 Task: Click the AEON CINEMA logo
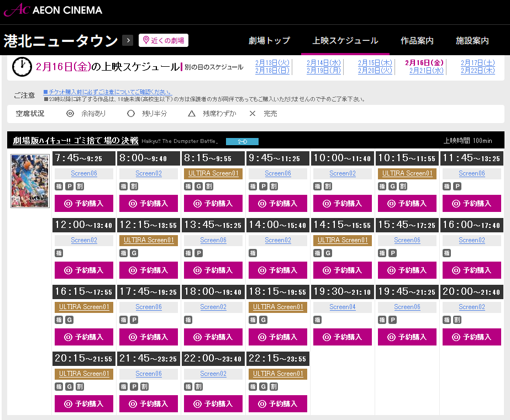click(x=52, y=10)
